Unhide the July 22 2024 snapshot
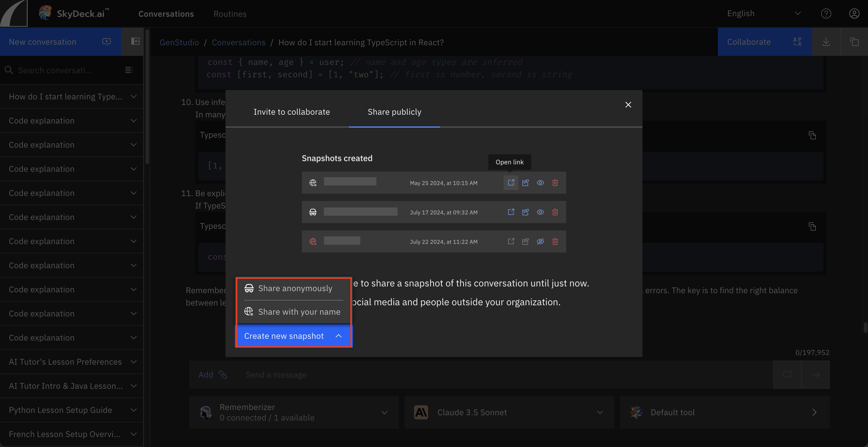The image size is (868, 447). [540, 241]
